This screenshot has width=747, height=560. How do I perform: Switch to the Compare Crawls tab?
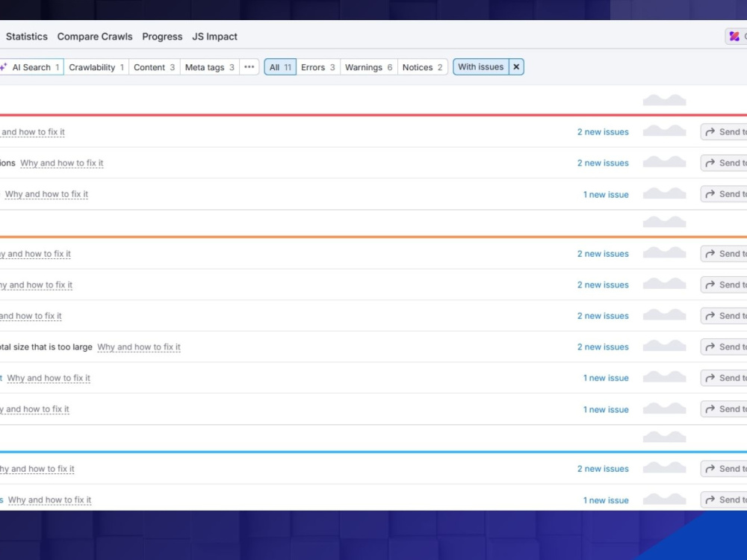pos(95,37)
